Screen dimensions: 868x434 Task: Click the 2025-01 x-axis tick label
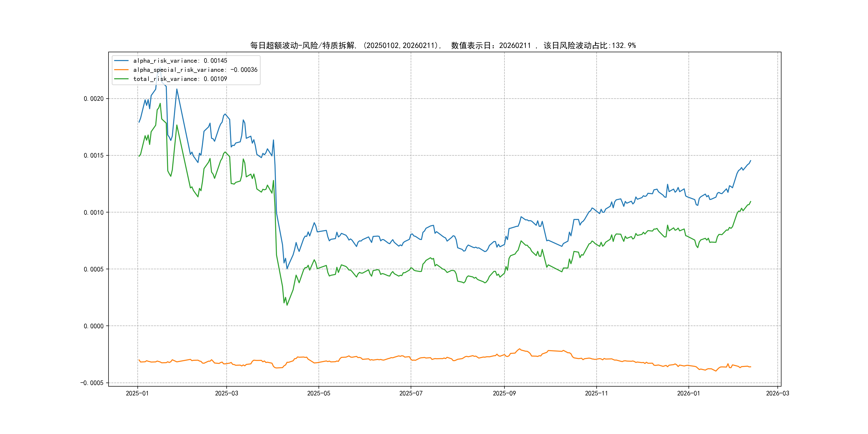[x=137, y=393]
